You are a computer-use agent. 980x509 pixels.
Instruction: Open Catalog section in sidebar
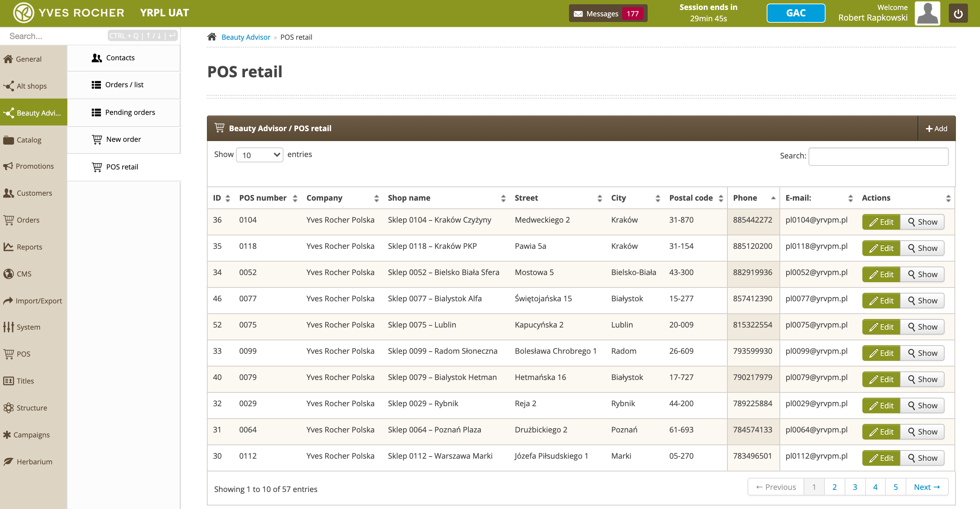(x=33, y=140)
